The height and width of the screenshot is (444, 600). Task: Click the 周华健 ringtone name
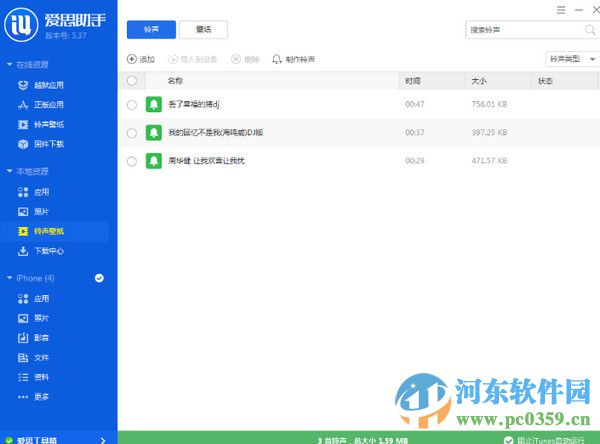(x=206, y=161)
